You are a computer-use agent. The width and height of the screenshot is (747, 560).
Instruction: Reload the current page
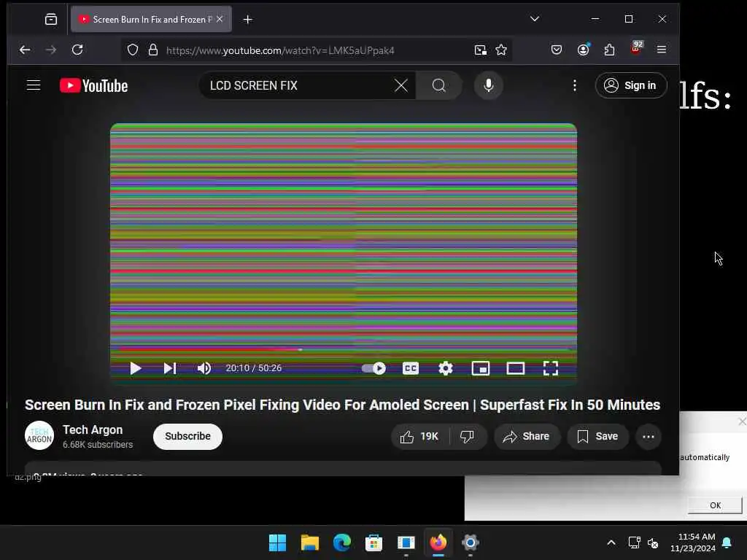[x=77, y=50]
